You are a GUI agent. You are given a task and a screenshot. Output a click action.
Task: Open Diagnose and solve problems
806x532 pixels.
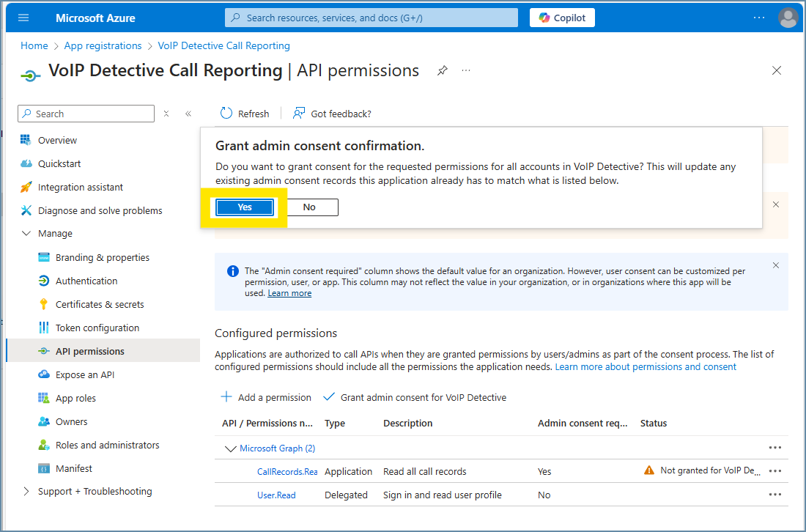tap(100, 211)
